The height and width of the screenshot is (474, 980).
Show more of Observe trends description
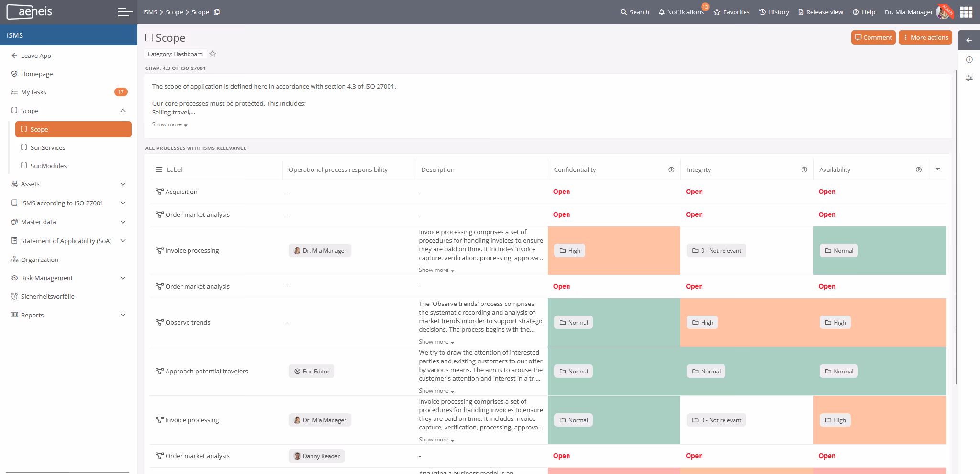click(x=436, y=342)
